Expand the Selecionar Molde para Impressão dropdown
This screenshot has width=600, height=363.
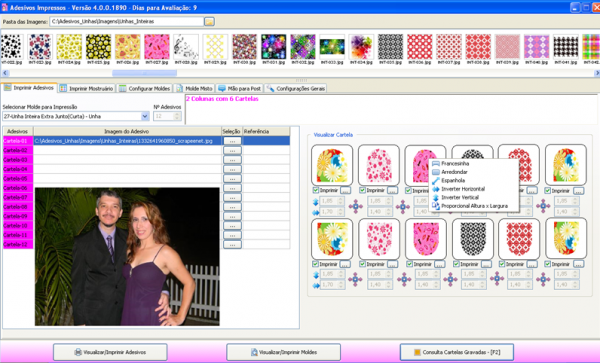click(145, 116)
